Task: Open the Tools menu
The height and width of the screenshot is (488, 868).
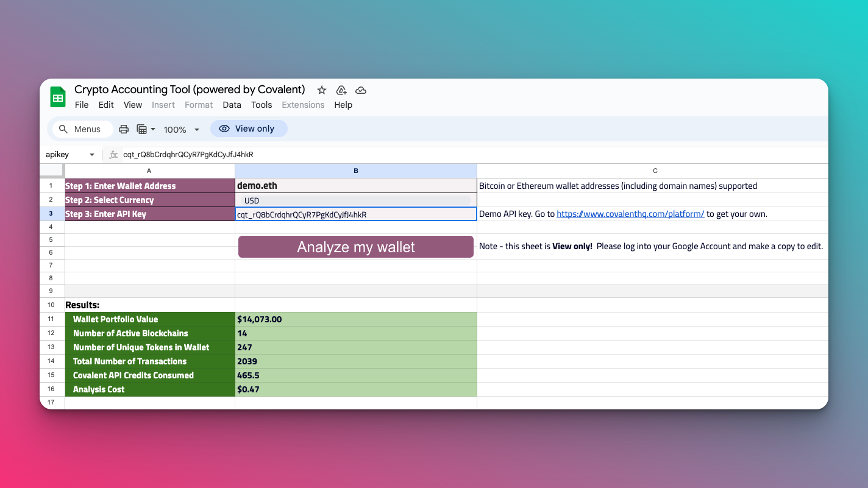Action: (x=261, y=105)
